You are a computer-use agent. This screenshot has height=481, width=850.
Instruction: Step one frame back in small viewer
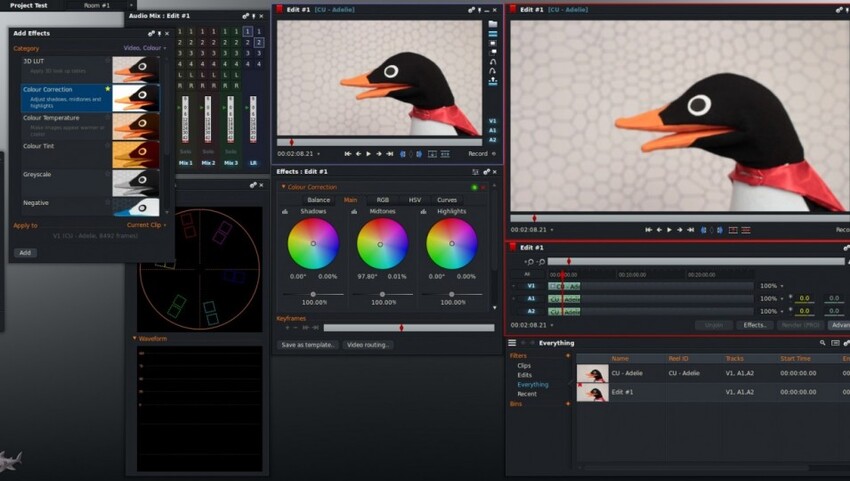358,154
